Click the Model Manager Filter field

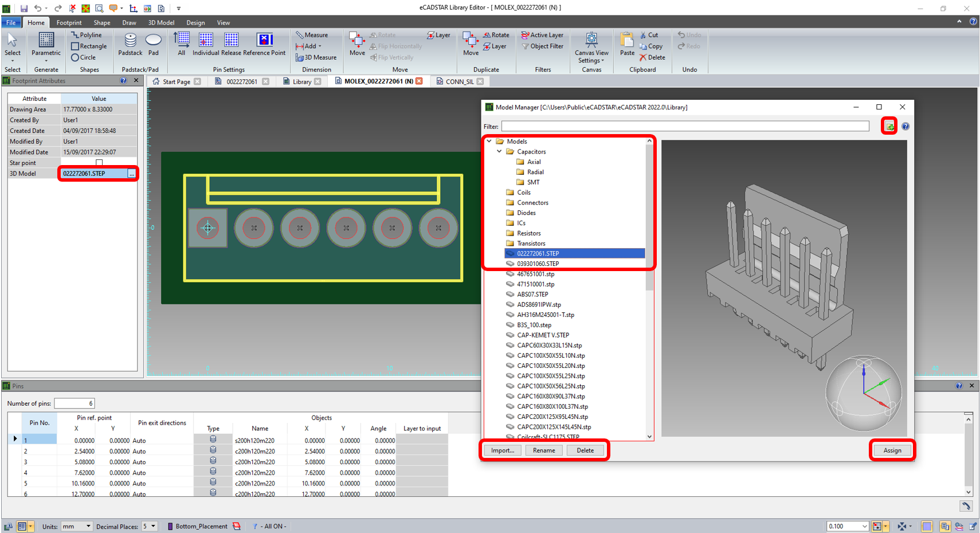tap(685, 126)
